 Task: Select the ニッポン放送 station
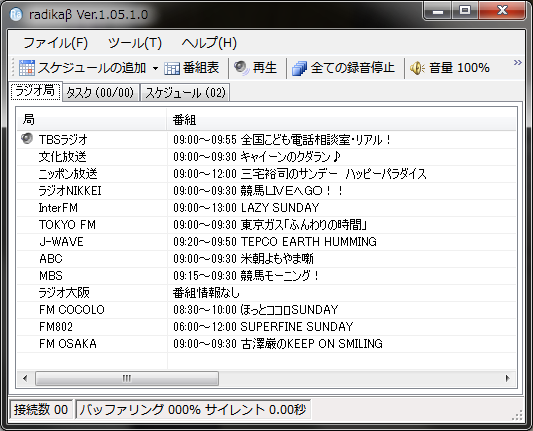click(68, 174)
